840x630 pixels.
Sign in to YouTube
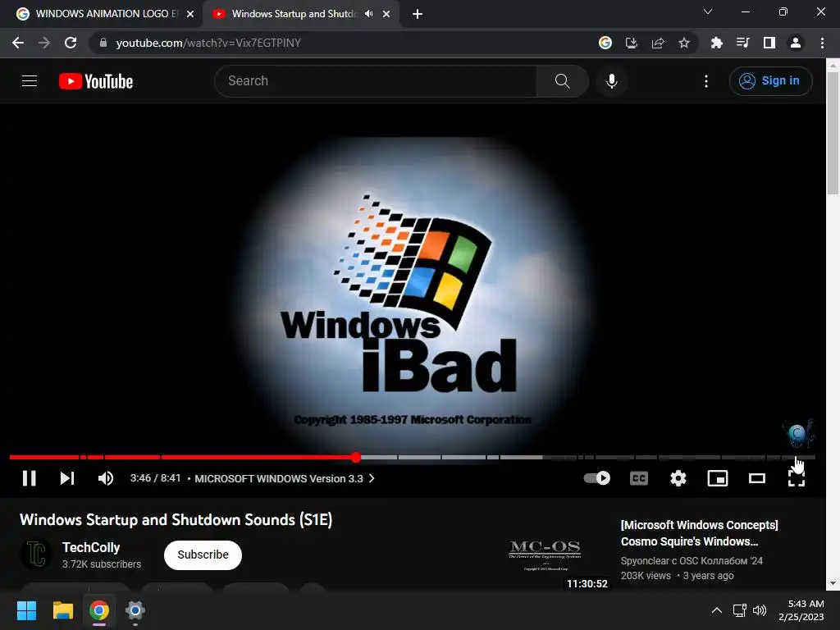(x=770, y=81)
